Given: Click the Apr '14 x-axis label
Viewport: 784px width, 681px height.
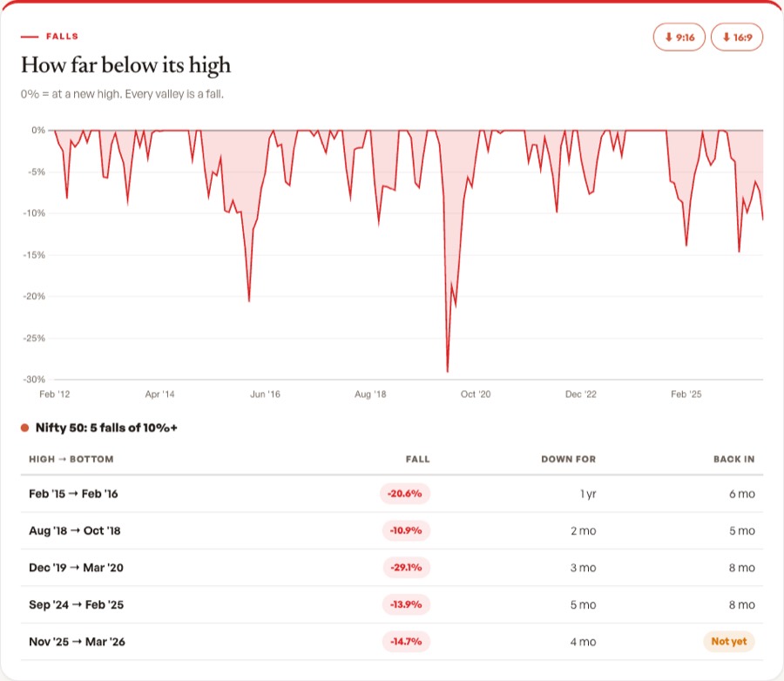Looking at the screenshot, I should click(x=160, y=394).
